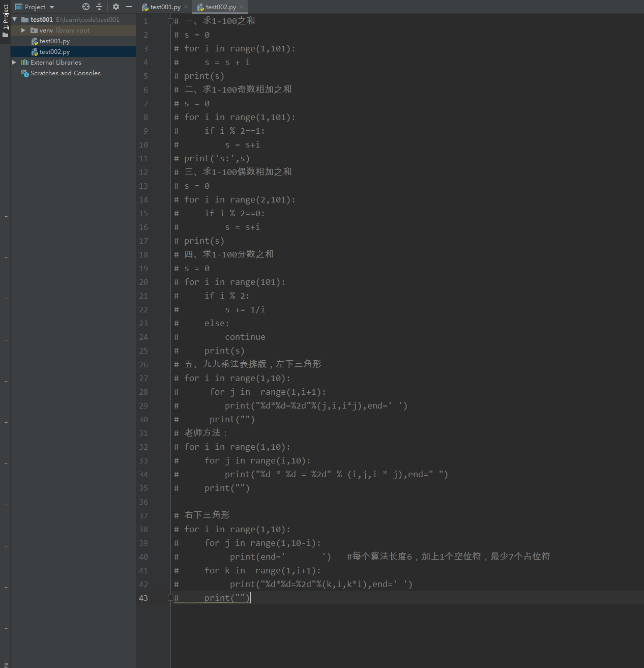Switch to the test001.py editor tab
Viewport: 644px width, 668px height.
(x=165, y=7)
